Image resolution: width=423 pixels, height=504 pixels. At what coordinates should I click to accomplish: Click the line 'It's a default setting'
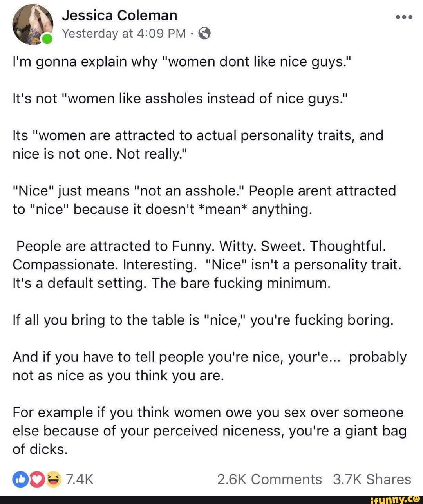(x=172, y=283)
